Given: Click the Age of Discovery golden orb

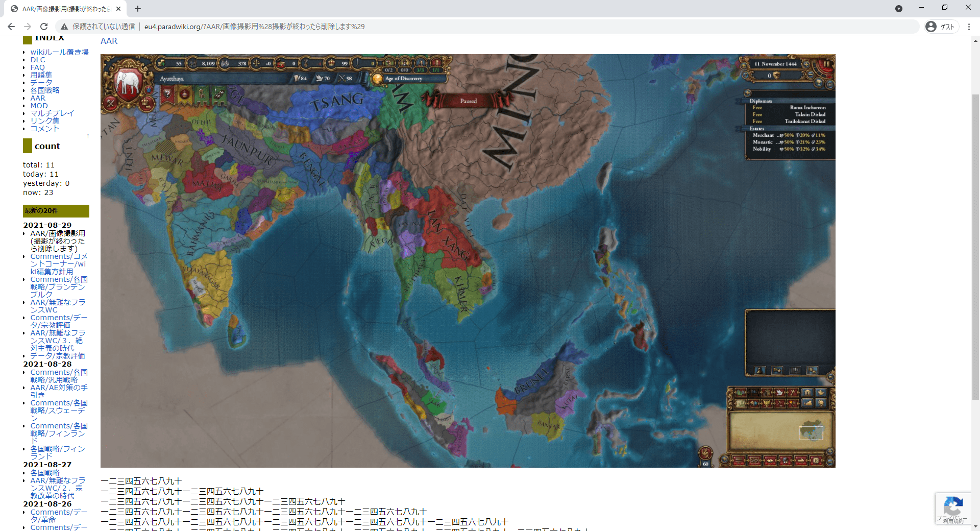Looking at the screenshot, I should click(x=377, y=79).
